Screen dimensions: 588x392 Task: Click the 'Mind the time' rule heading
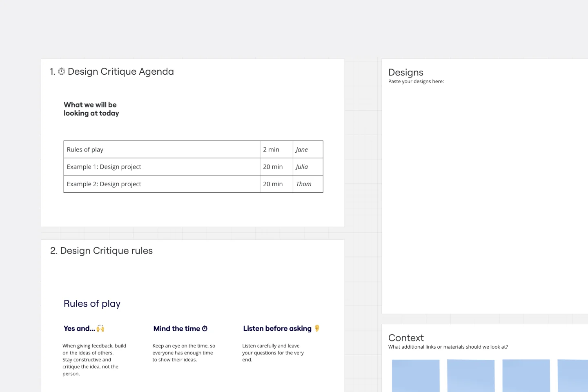[x=176, y=328]
